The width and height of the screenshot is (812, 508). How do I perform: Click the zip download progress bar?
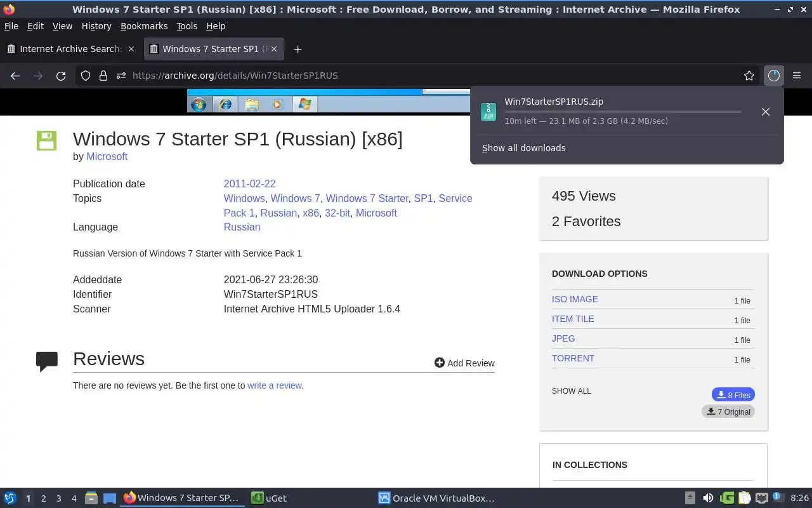622,112
